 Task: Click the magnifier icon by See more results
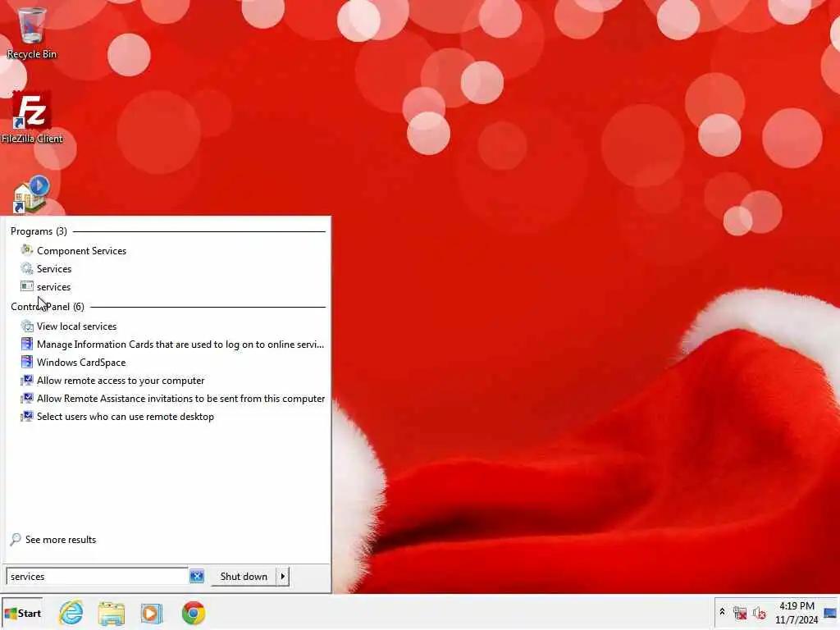(16, 540)
